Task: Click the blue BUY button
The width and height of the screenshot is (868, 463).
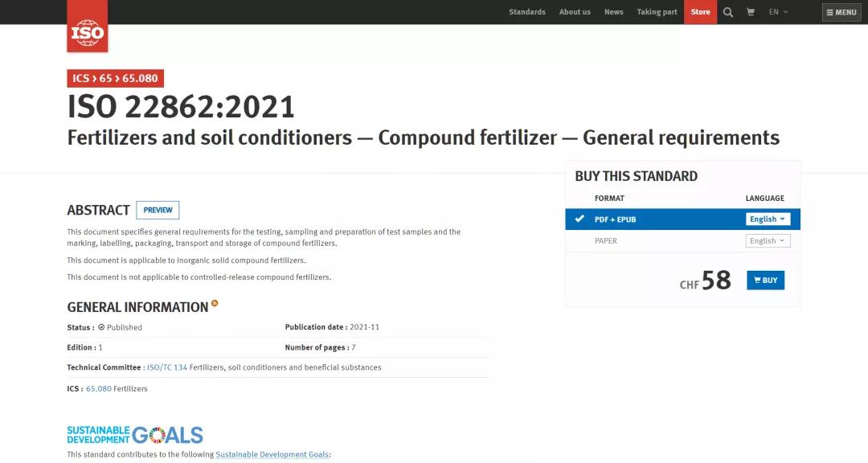Action: pyautogui.click(x=766, y=281)
